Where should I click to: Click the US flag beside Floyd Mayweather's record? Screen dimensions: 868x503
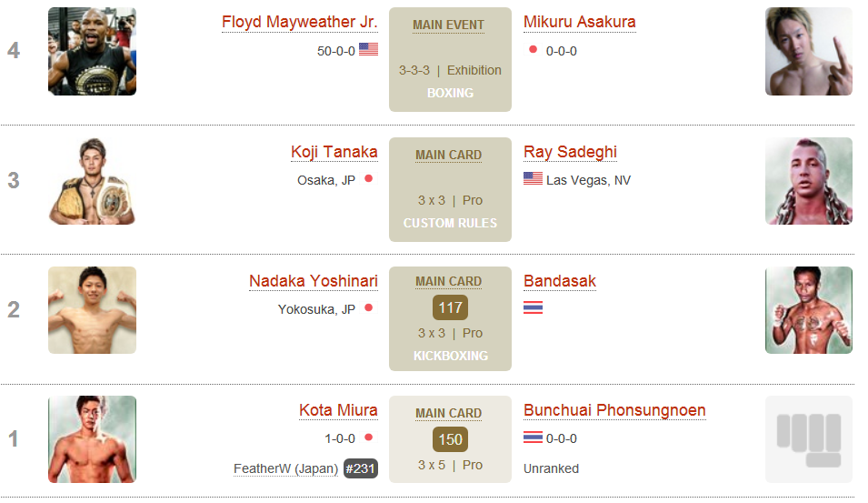point(368,49)
